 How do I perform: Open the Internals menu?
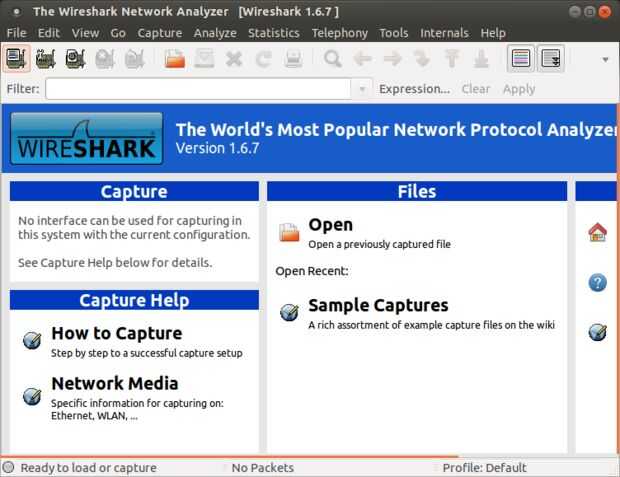pos(444,33)
